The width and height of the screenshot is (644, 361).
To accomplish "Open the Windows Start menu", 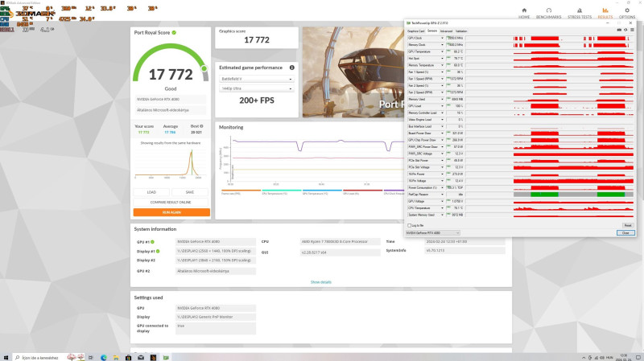I will click(x=6, y=357).
